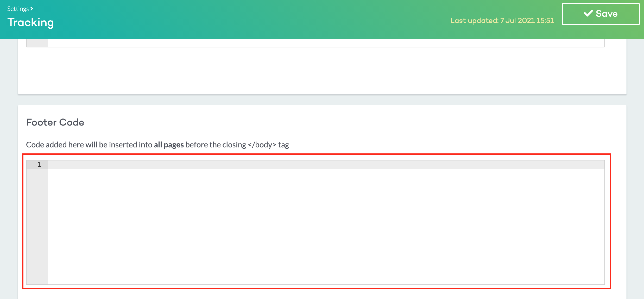Click the 'Last updated: 7 Jul 2021 15:51' text
The width and height of the screenshot is (644, 299).
[x=502, y=21]
